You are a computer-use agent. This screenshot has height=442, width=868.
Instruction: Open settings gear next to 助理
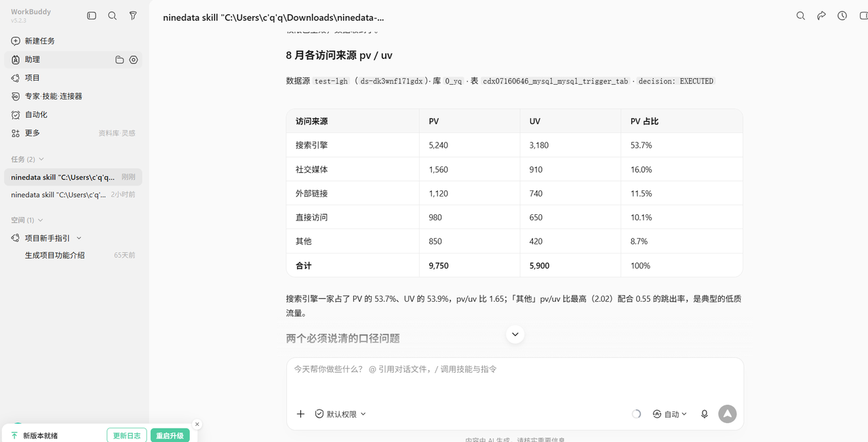pyautogui.click(x=134, y=60)
